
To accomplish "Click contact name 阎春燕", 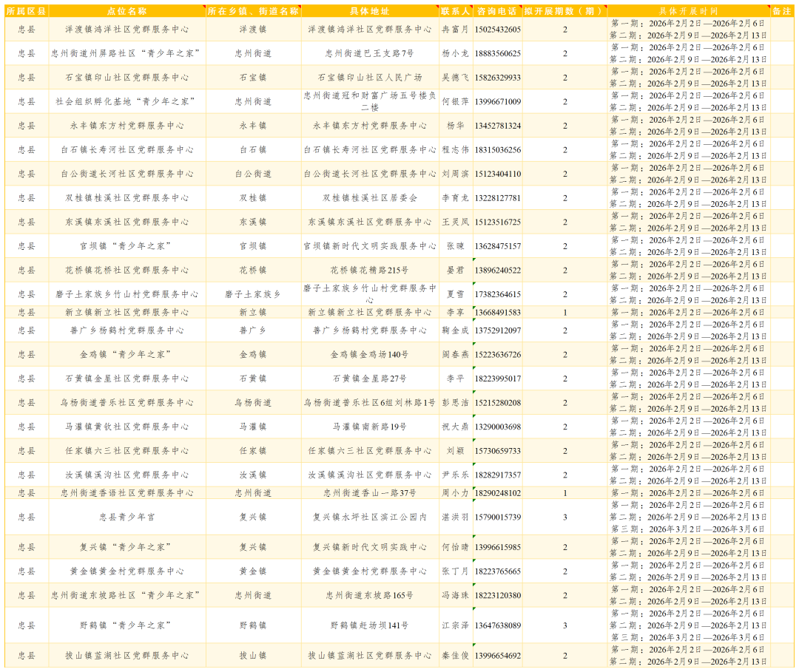I will (456, 354).
